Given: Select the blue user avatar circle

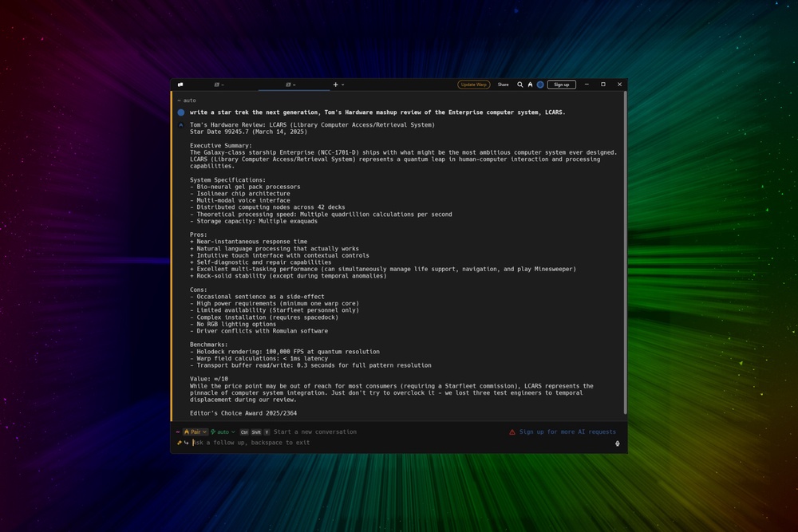Looking at the screenshot, I should pos(540,85).
